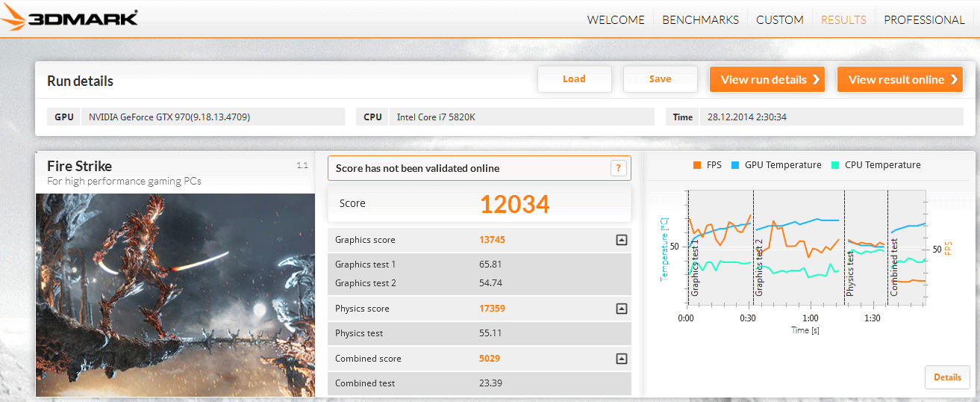Click the overall score 12034

514,204
